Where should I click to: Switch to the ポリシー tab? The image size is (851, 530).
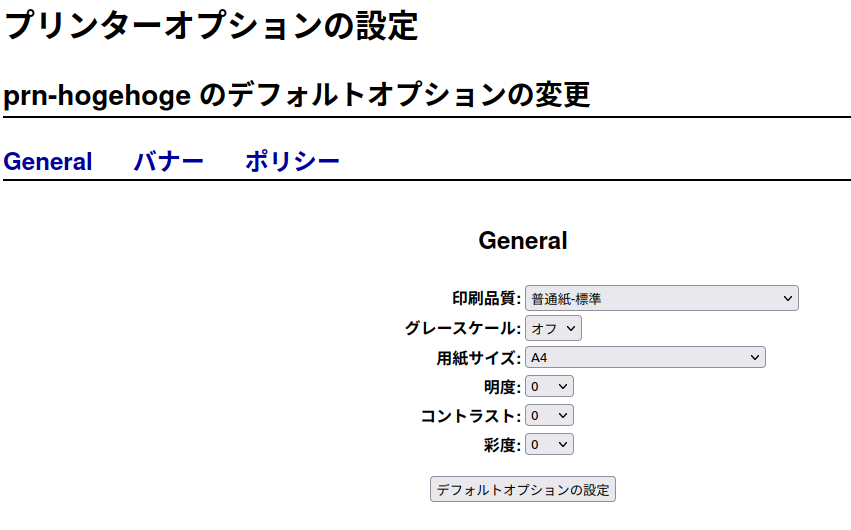tap(292, 162)
